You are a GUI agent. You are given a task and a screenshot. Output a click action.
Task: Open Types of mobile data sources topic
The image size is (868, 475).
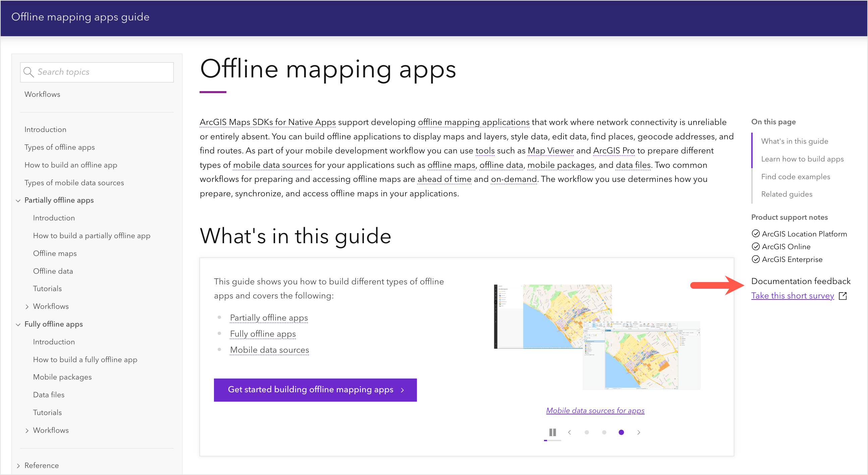pyautogui.click(x=74, y=183)
